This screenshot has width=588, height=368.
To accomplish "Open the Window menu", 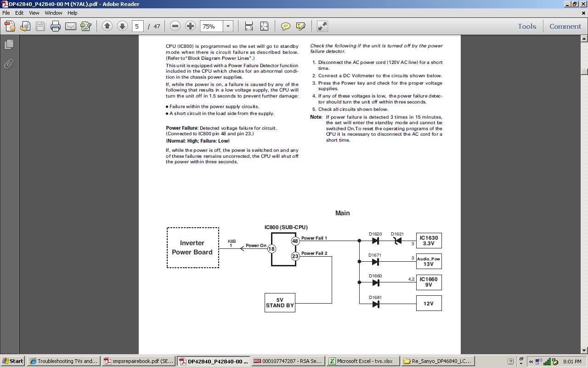I will (x=53, y=13).
